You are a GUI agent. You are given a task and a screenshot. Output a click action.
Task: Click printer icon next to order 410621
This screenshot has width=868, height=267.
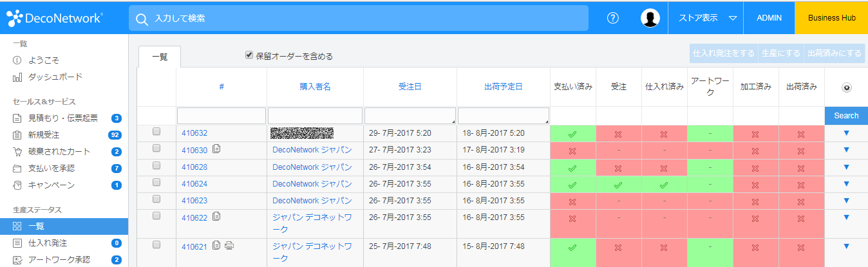click(x=229, y=245)
